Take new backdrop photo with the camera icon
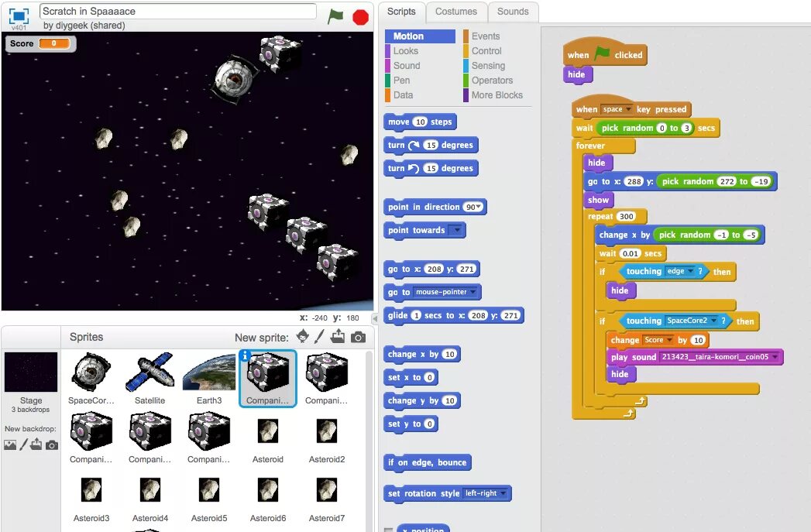This screenshot has width=811, height=532. (52, 444)
